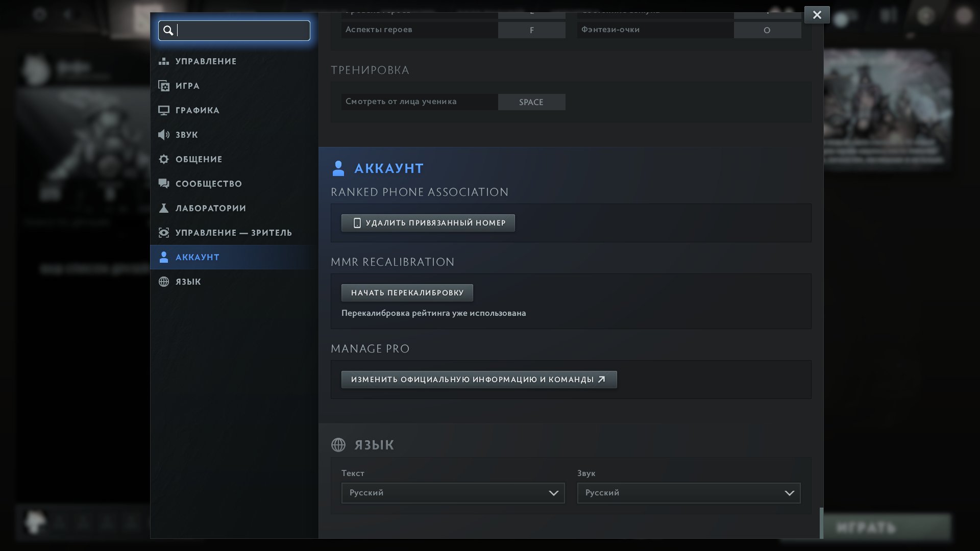Click the Управление sidebar icon
This screenshot has height=551, width=980.
pyautogui.click(x=163, y=61)
